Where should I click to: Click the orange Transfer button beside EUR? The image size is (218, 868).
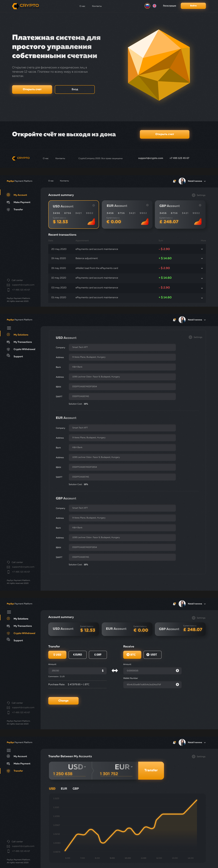[151, 770]
